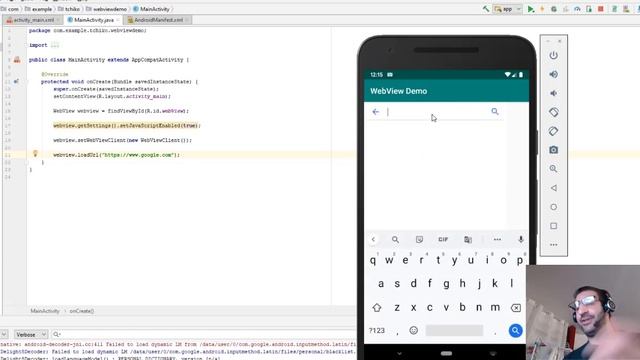Click the profiler gauge icon in toolbar

click(577, 9)
